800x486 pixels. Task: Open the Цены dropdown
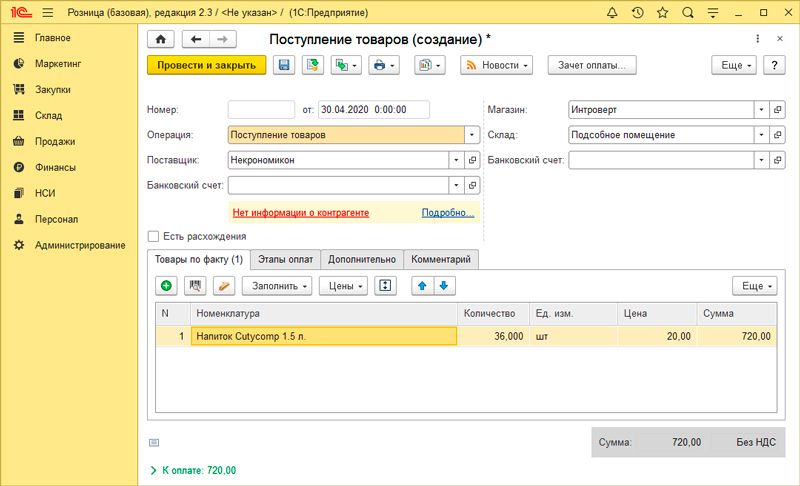(343, 286)
